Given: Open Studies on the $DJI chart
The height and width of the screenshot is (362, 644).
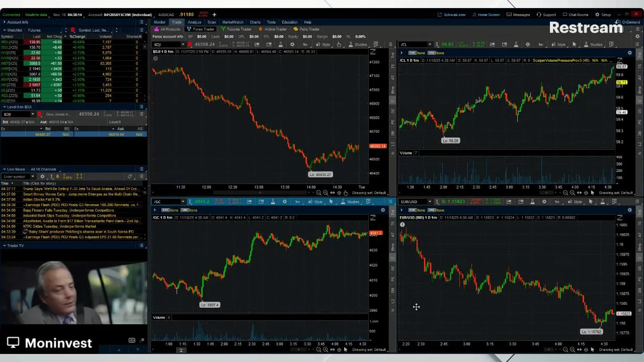Looking at the screenshot, I should click(x=357, y=44).
